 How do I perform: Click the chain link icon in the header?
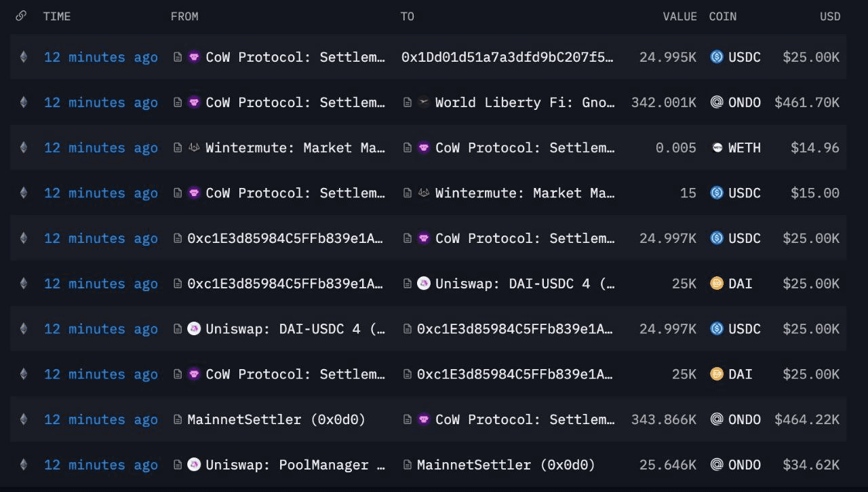coord(21,16)
